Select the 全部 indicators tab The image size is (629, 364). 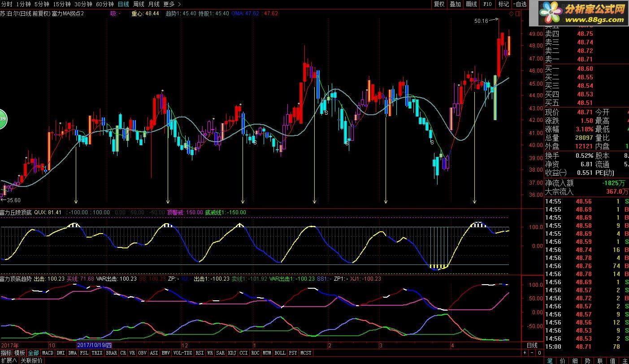(34, 353)
